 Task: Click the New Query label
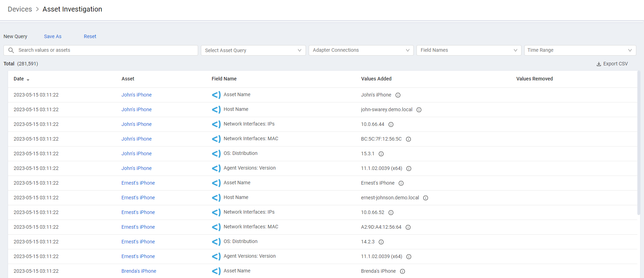(15, 36)
